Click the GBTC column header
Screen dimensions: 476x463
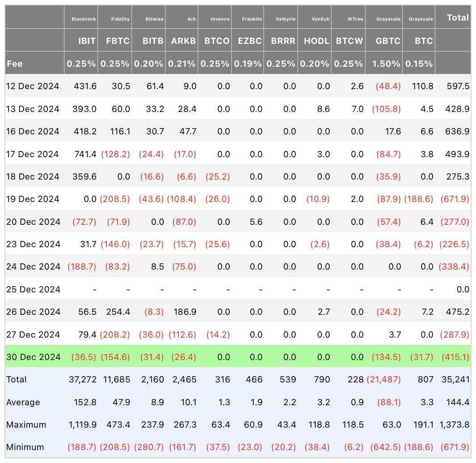pyautogui.click(x=388, y=41)
